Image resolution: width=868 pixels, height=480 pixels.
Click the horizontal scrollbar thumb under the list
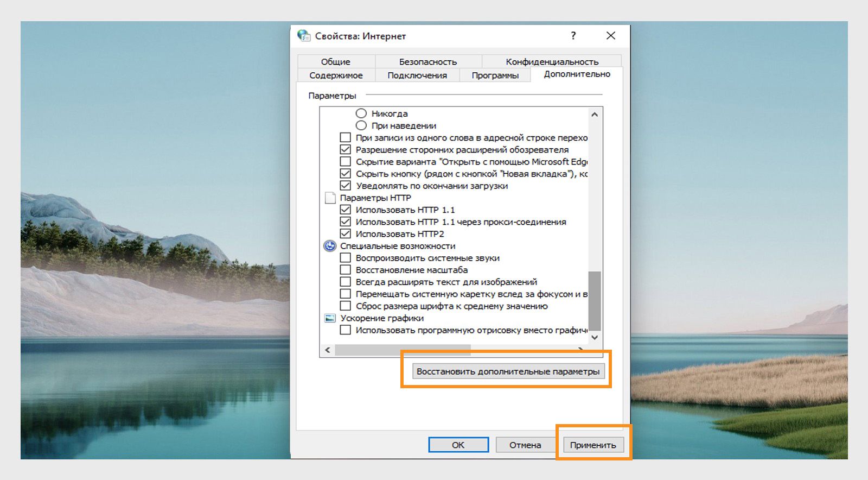coord(403,350)
